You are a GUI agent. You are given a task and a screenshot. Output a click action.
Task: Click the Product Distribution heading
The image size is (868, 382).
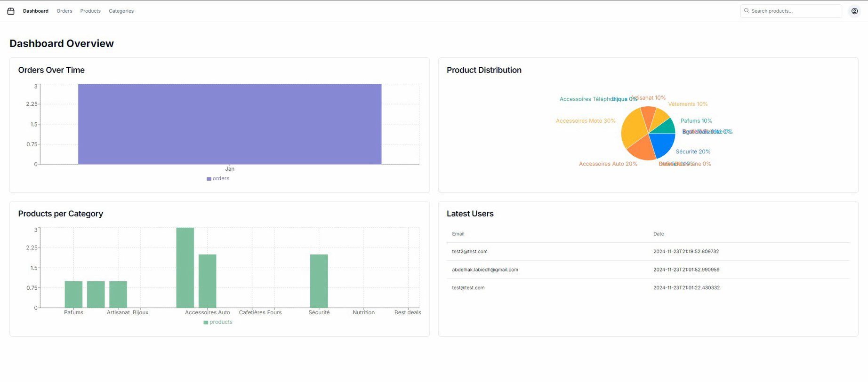point(484,70)
